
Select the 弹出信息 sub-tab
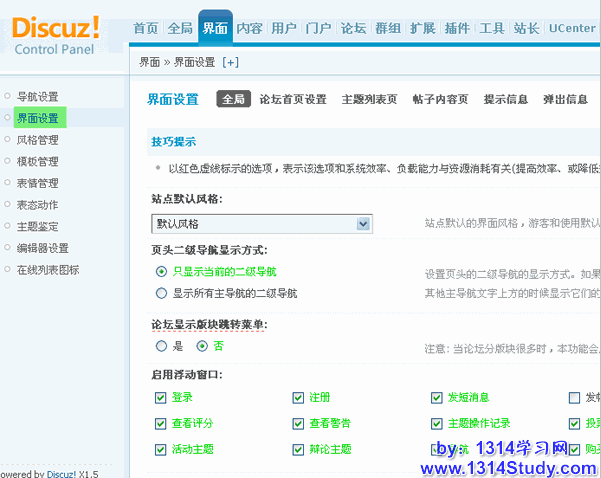[565, 99]
